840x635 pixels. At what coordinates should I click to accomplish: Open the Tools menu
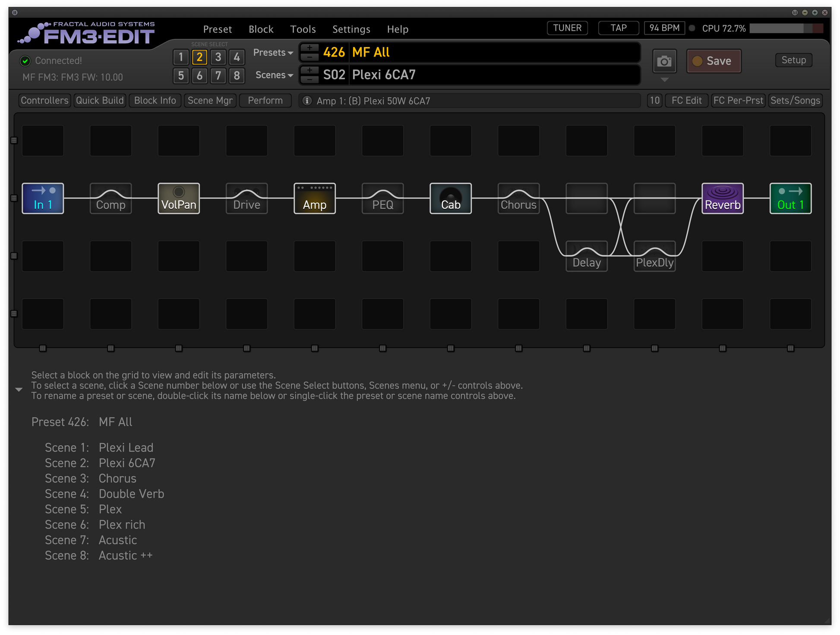click(303, 29)
